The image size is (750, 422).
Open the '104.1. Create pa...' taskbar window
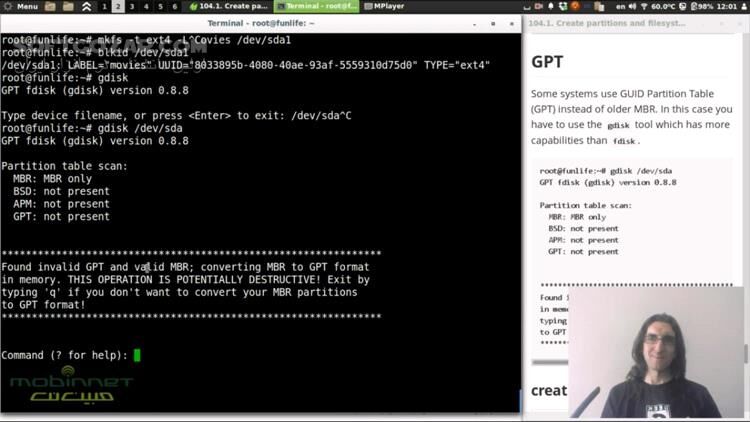228,6
